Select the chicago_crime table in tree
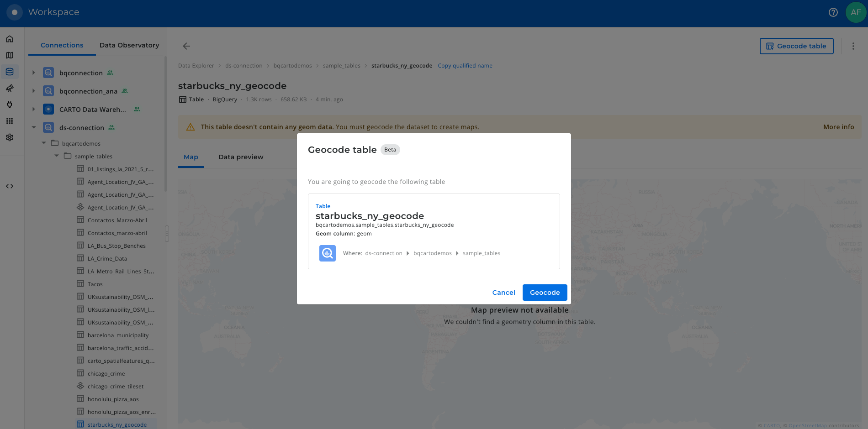Viewport: 868px width, 429px height. point(106,373)
